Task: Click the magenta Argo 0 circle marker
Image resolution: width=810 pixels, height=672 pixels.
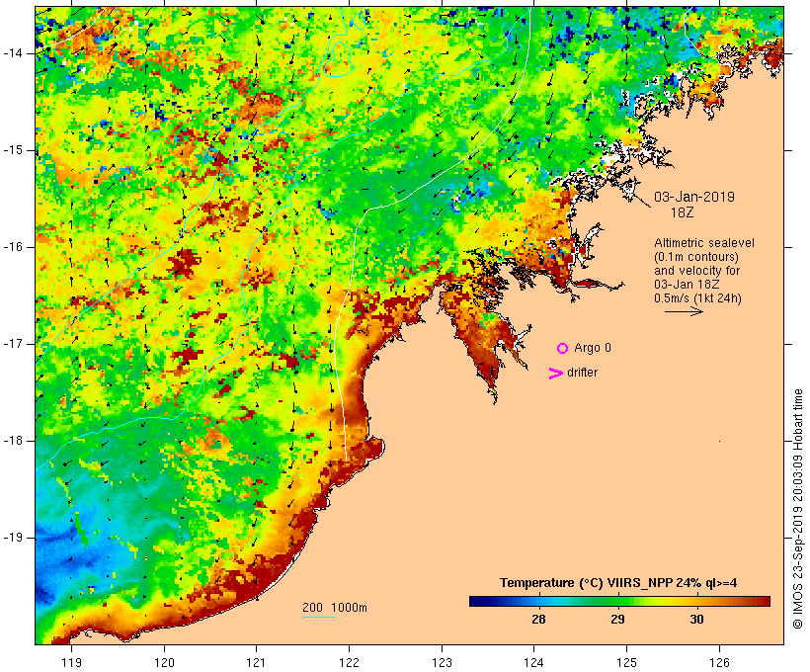Action: click(563, 349)
